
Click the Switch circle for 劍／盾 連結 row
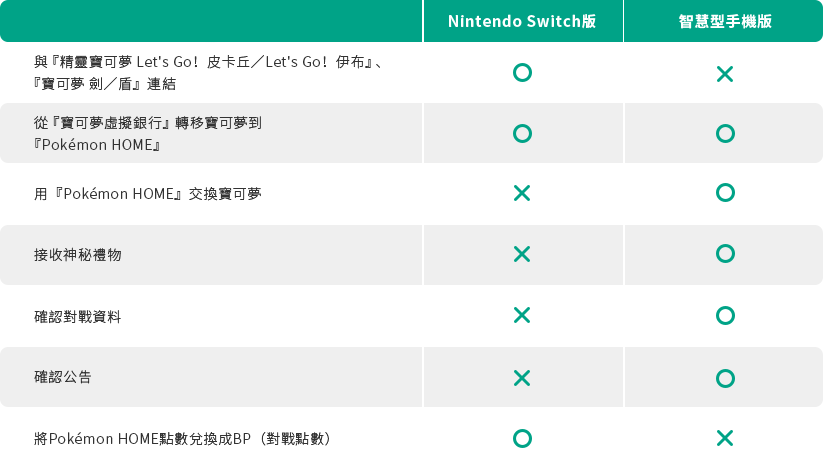tap(521, 72)
